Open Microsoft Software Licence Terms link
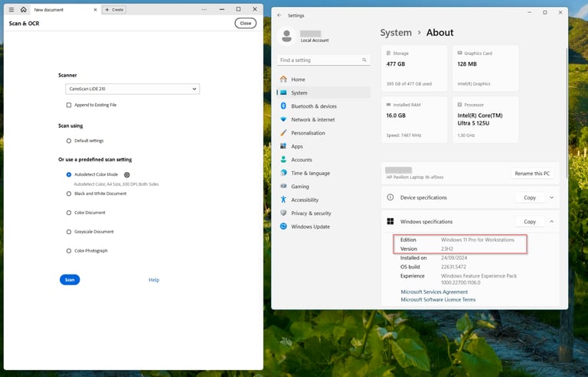588x377 pixels. tap(438, 300)
